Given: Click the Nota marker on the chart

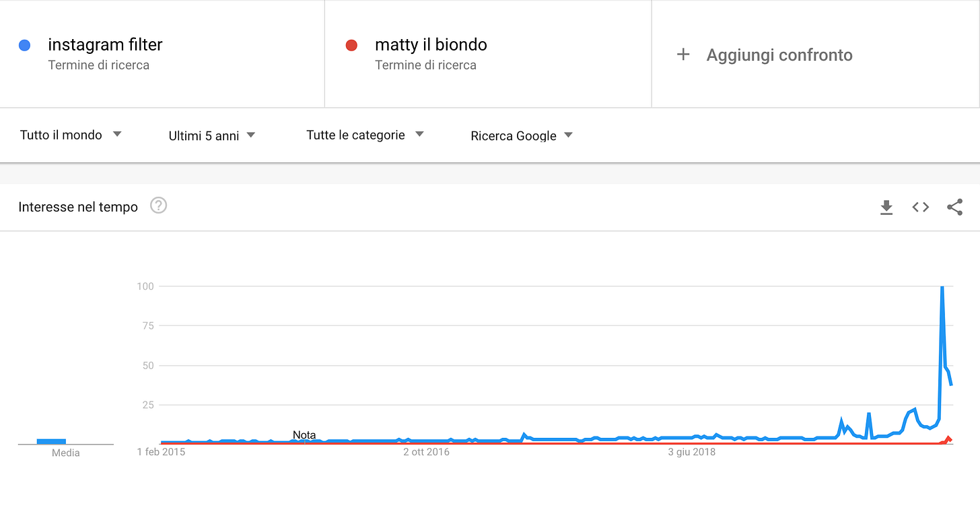Looking at the screenshot, I should point(304,435).
